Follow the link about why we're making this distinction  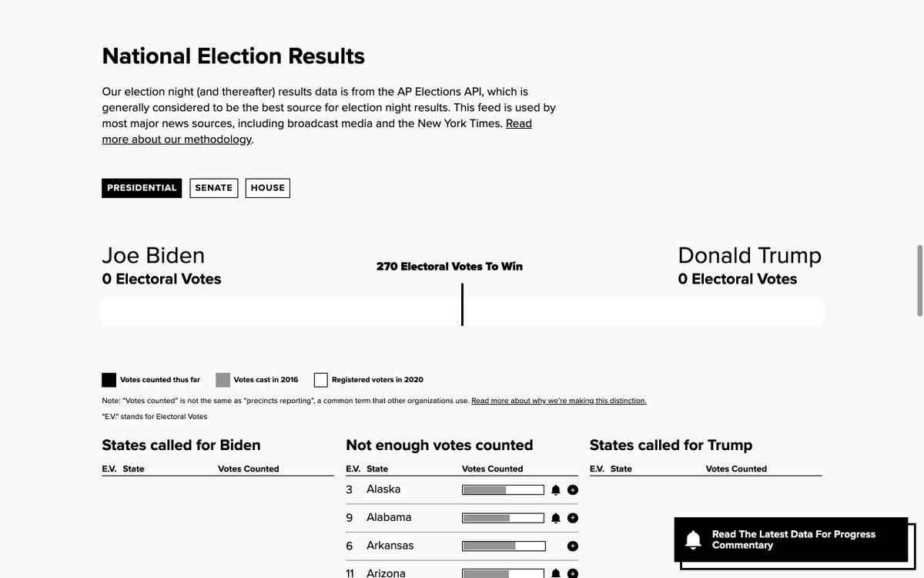(x=558, y=401)
